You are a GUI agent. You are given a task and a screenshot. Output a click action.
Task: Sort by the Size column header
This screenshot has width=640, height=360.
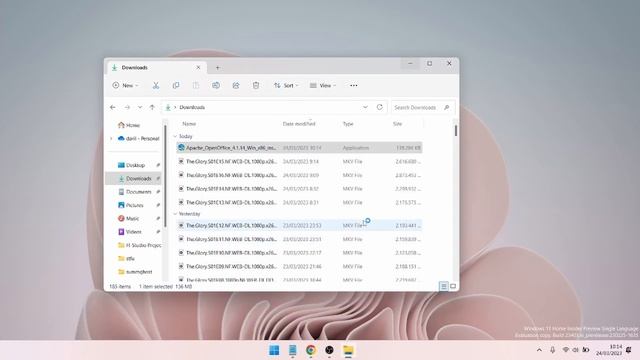pyautogui.click(x=398, y=124)
